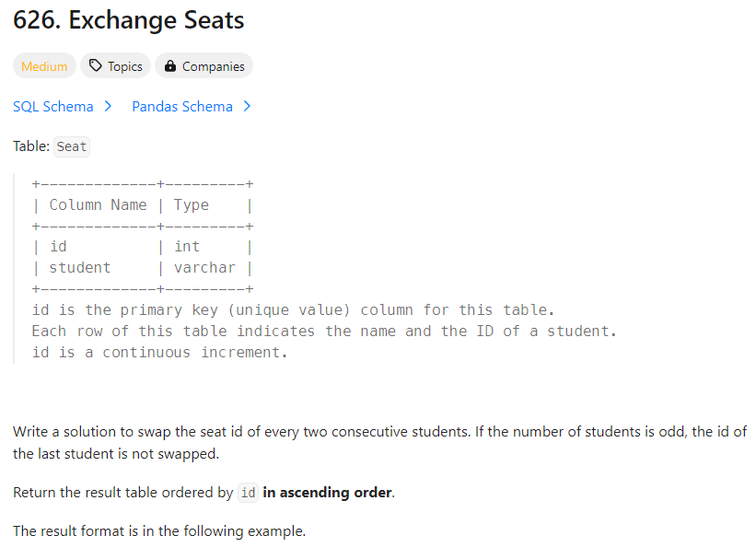The width and height of the screenshot is (756, 559).
Task: Click the student column name in schema
Action: tap(80, 268)
